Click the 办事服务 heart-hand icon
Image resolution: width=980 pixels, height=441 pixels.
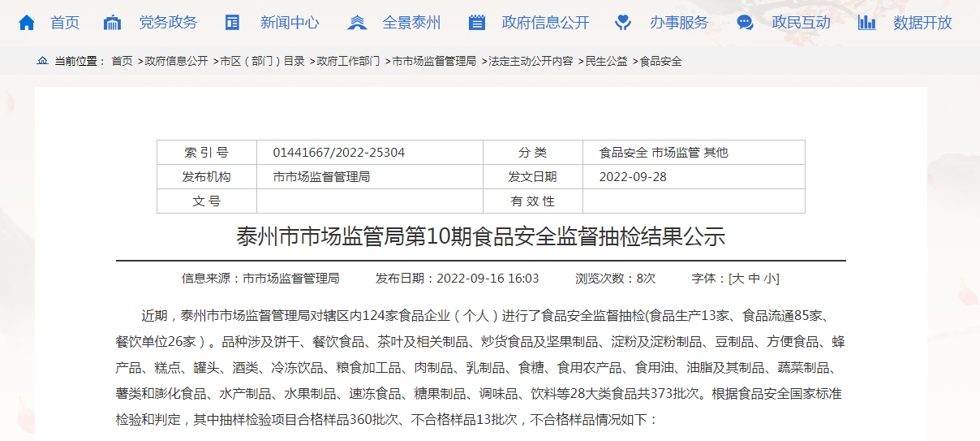[623, 23]
